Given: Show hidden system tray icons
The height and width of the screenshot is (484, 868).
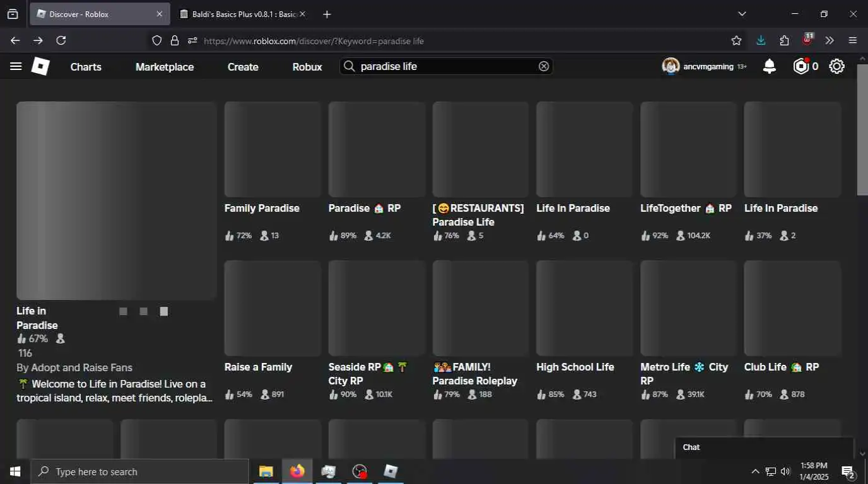Looking at the screenshot, I should (x=755, y=471).
